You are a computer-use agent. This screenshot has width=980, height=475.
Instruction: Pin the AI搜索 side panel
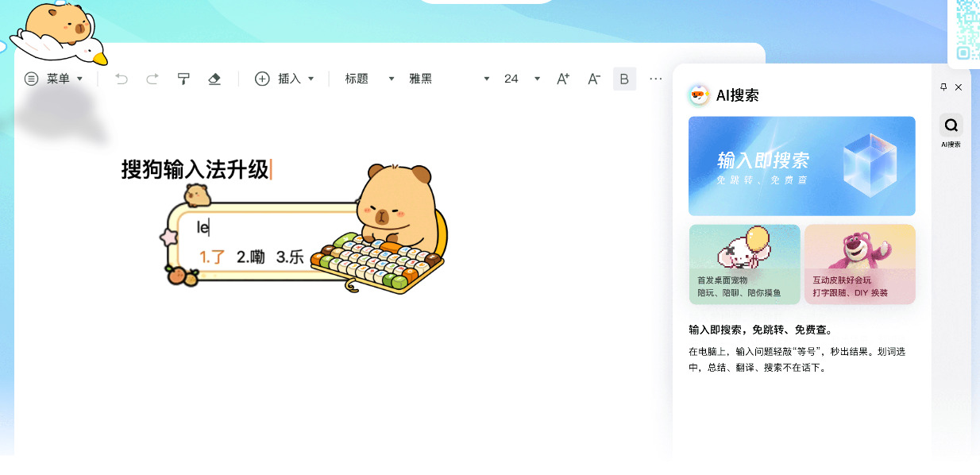[x=943, y=87]
